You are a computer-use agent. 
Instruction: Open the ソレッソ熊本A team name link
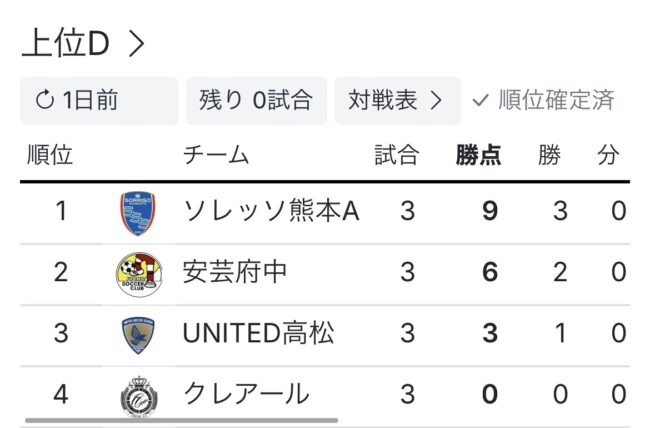pyautogui.click(x=270, y=212)
